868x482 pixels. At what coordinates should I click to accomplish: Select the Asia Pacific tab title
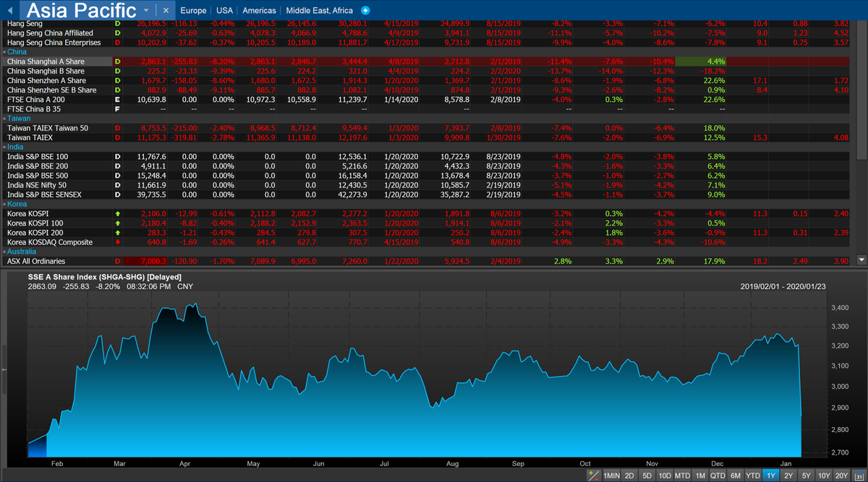tap(81, 10)
